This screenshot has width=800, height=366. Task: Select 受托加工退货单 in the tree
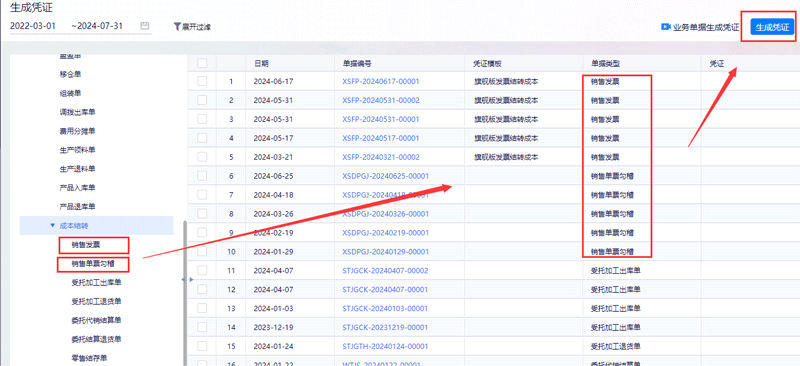click(96, 301)
